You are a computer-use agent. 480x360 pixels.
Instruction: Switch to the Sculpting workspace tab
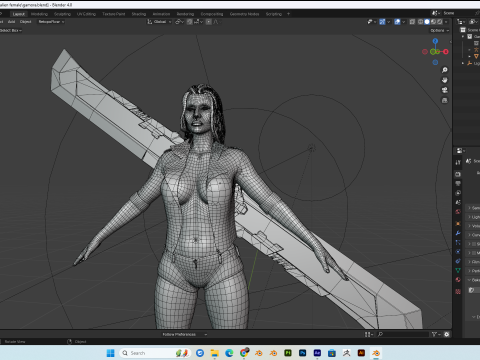click(62, 14)
